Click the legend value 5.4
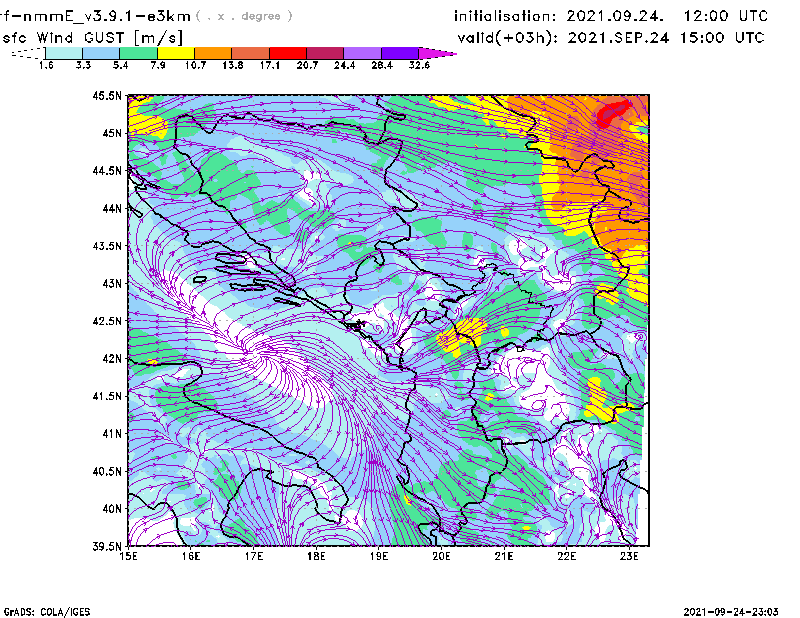800x618 pixels. tap(120, 65)
